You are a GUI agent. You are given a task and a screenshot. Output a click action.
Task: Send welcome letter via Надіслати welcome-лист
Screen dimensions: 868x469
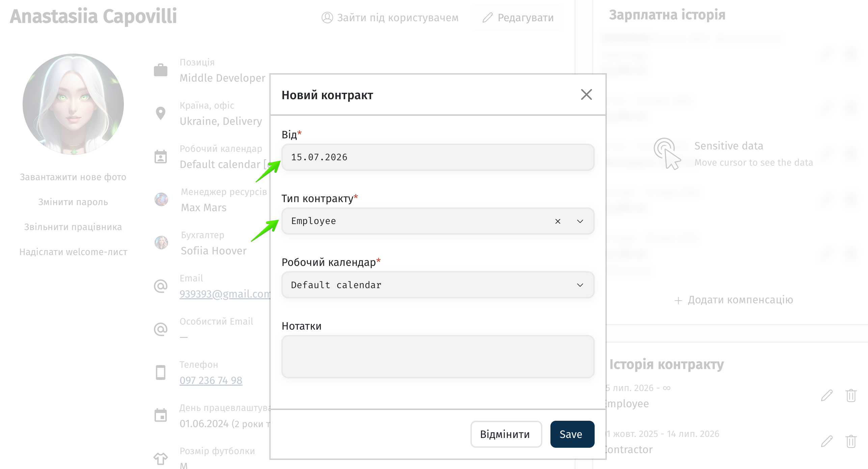[73, 252]
